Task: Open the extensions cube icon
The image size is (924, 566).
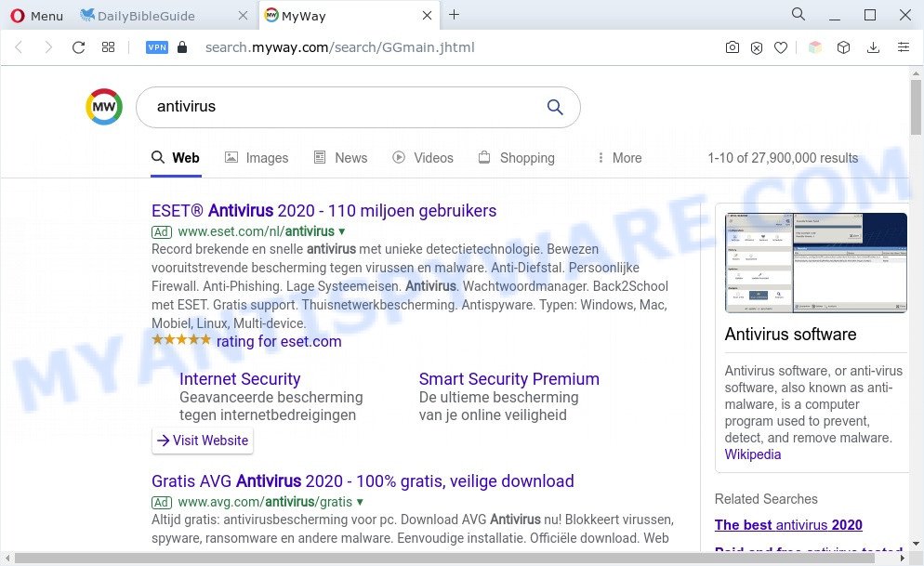Action: point(843,47)
